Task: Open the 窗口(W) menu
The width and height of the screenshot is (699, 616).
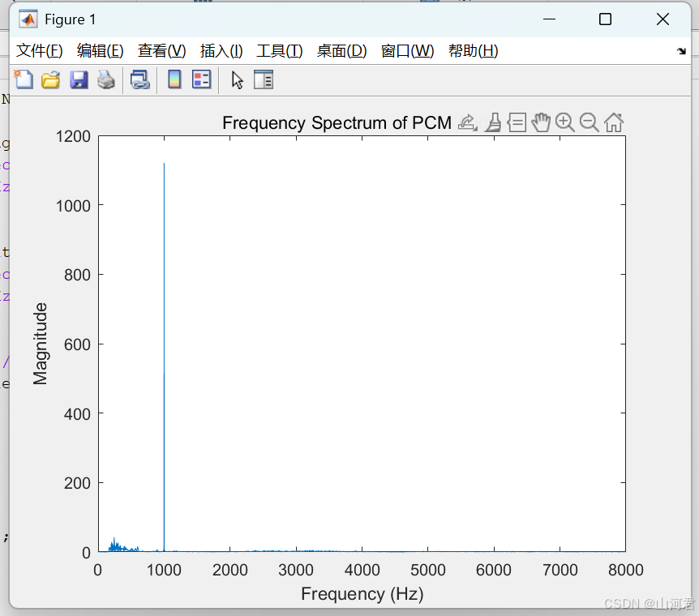Action: [x=407, y=51]
